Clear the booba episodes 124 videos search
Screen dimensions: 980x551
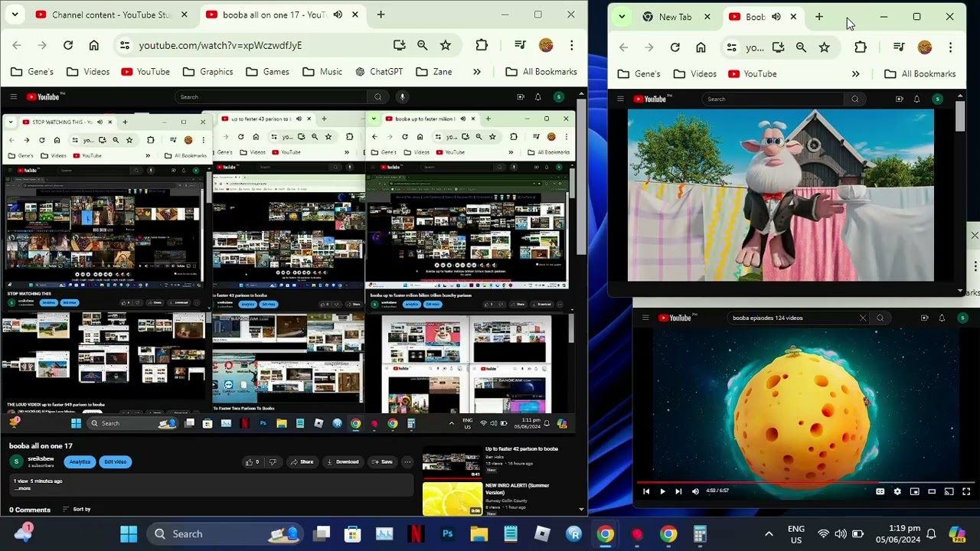[x=863, y=318]
